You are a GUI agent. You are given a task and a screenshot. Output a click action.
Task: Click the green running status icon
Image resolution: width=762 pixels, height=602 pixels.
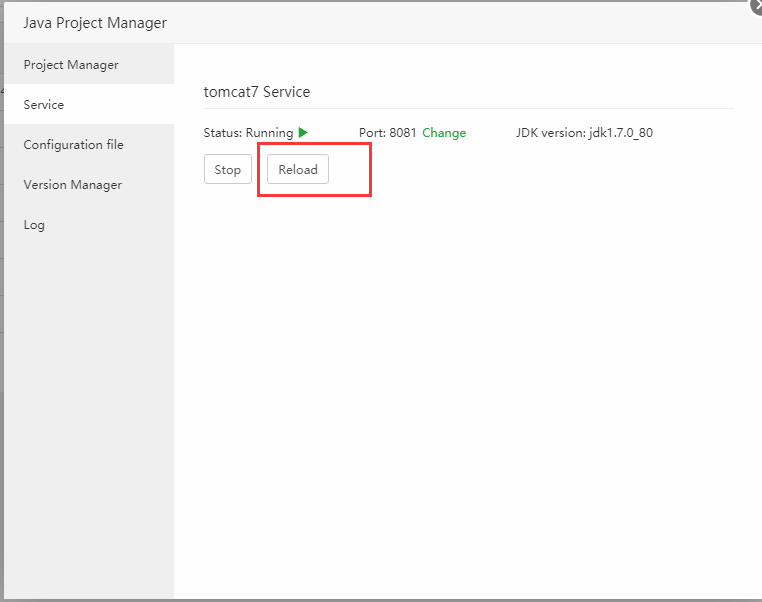(303, 132)
